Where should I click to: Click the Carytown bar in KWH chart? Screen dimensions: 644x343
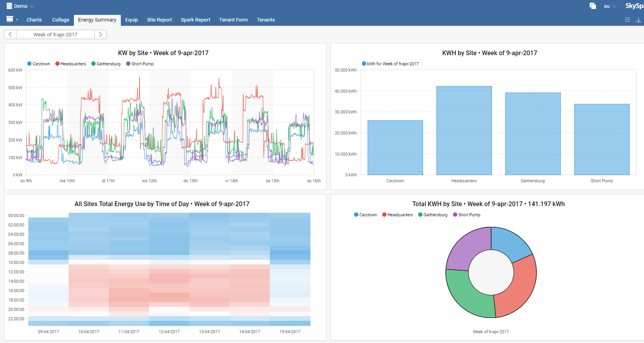[x=395, y=147]
